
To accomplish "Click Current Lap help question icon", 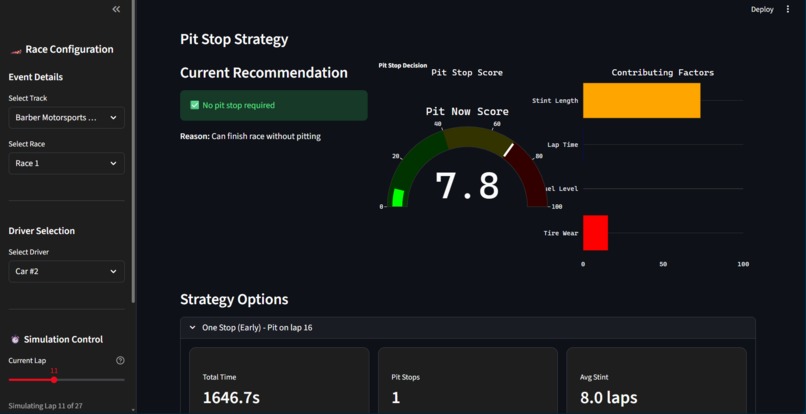I will [x=120, y=361].
